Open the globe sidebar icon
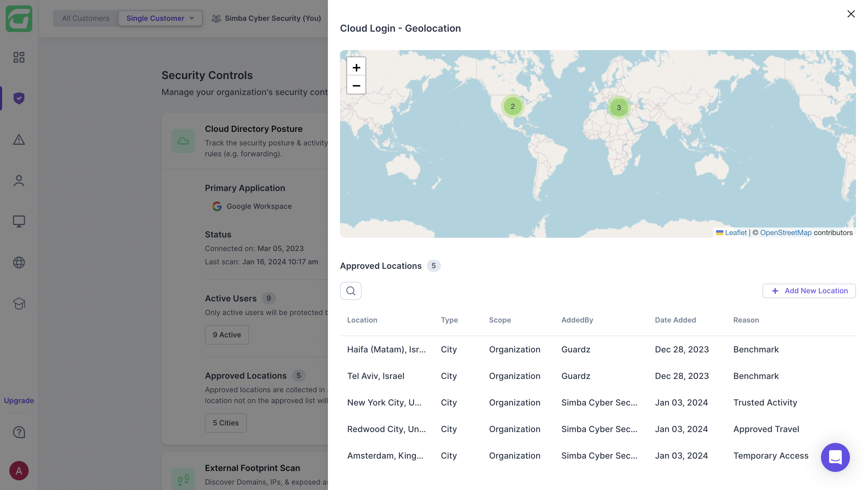The height and width of the screenshot is (490, 868). coord(19,262)
